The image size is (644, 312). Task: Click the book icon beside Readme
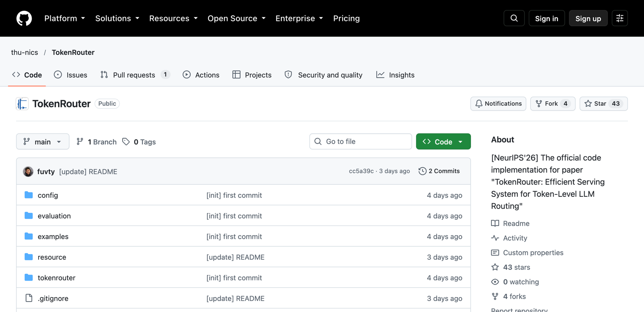(495, 223)
